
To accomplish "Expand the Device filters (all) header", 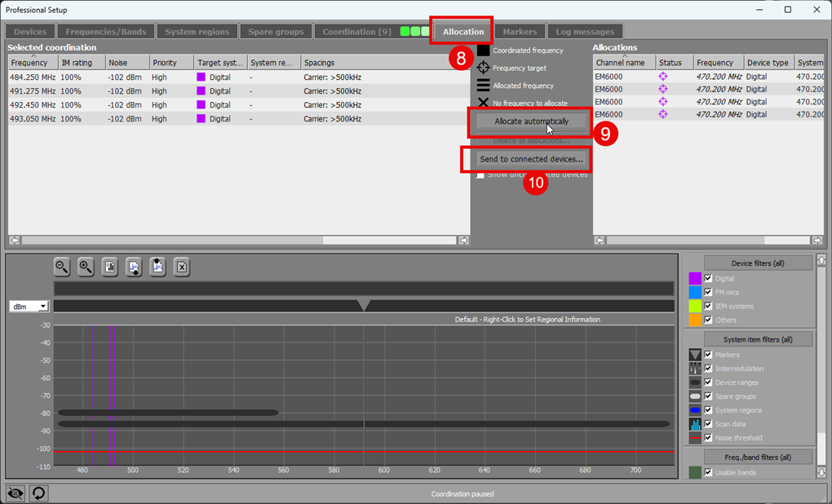I will point(758,263).
